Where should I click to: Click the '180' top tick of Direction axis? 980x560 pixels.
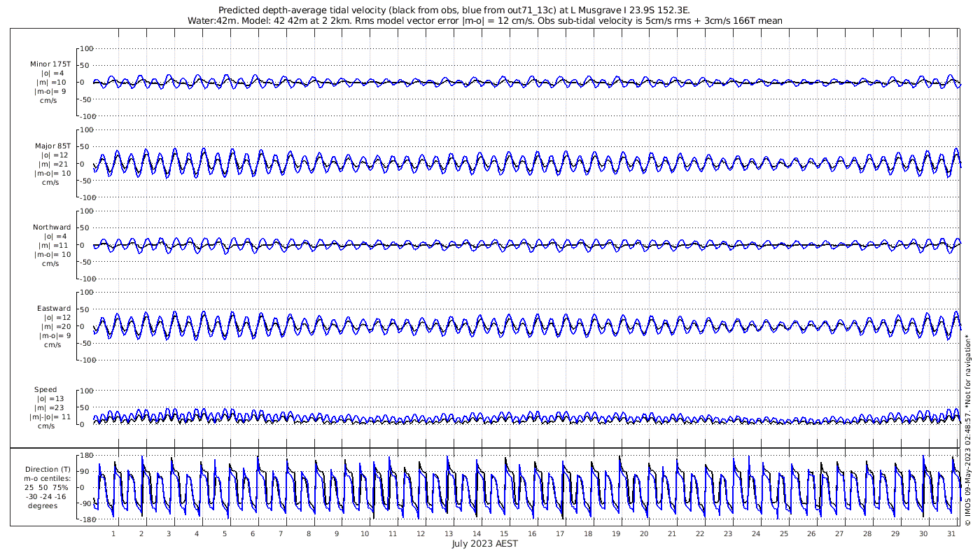87,455
